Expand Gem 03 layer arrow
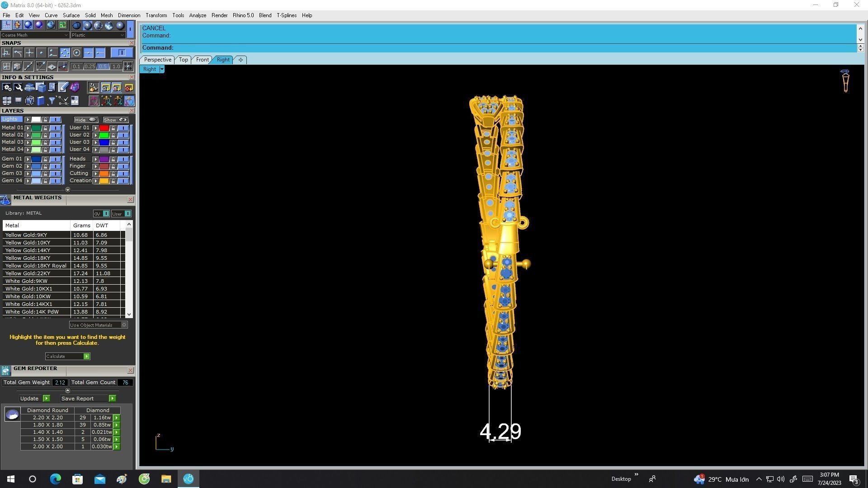This screenshot has height=488, width=868. point(28,174)
